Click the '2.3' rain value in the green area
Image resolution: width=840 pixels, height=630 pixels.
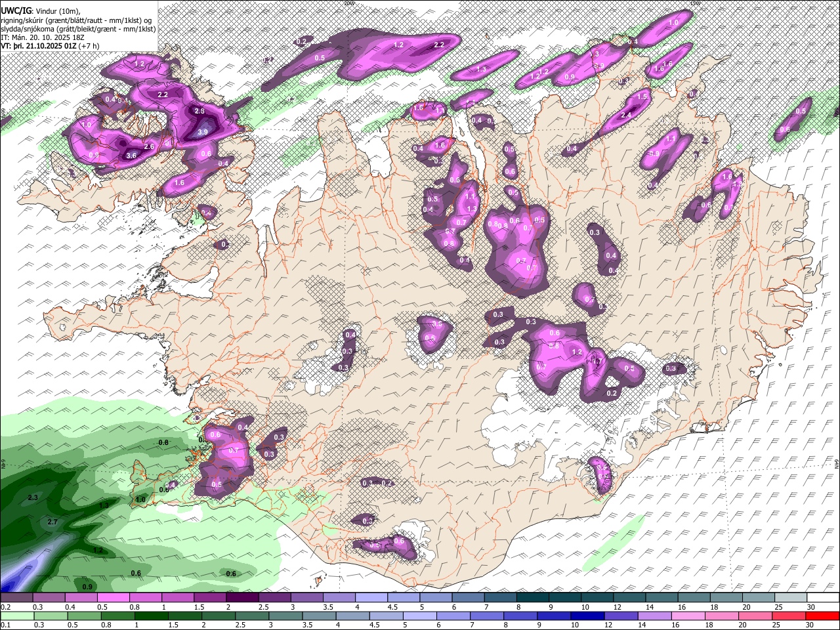[x=33, y=498]
